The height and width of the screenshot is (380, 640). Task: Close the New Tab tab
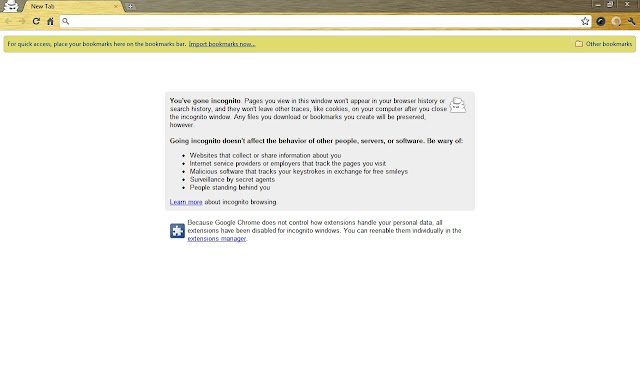tap(116, 6)
